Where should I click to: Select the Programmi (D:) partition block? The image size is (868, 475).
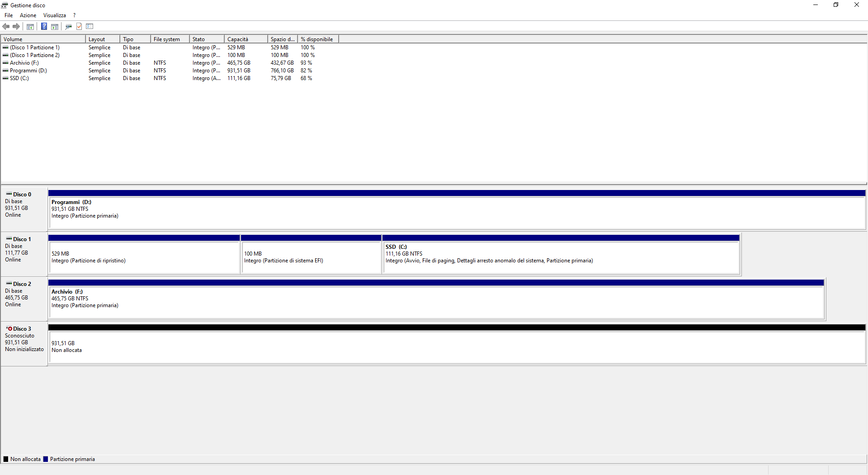457,209
